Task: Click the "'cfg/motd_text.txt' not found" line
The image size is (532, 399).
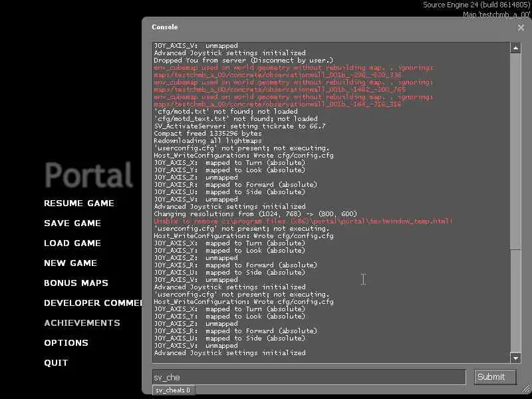Action: coord(236,119)
